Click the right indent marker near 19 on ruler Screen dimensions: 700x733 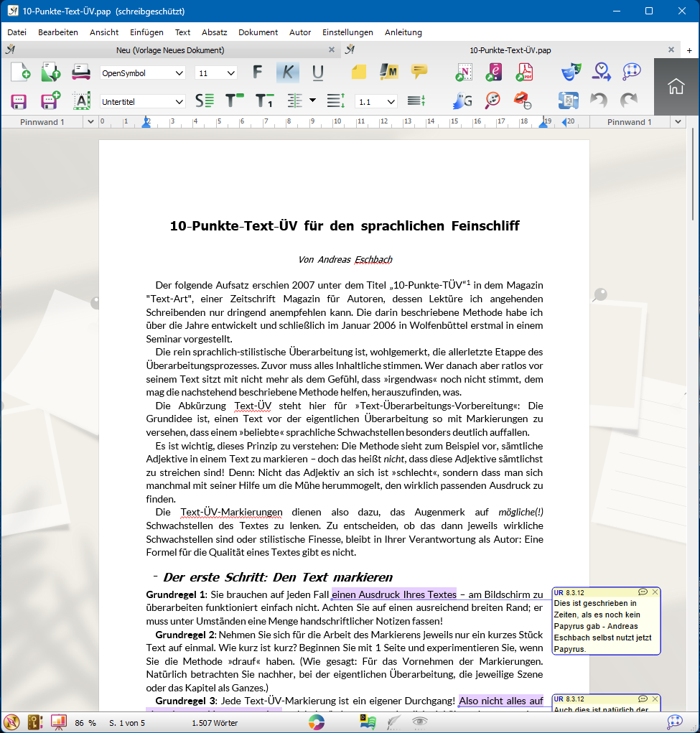543,123
